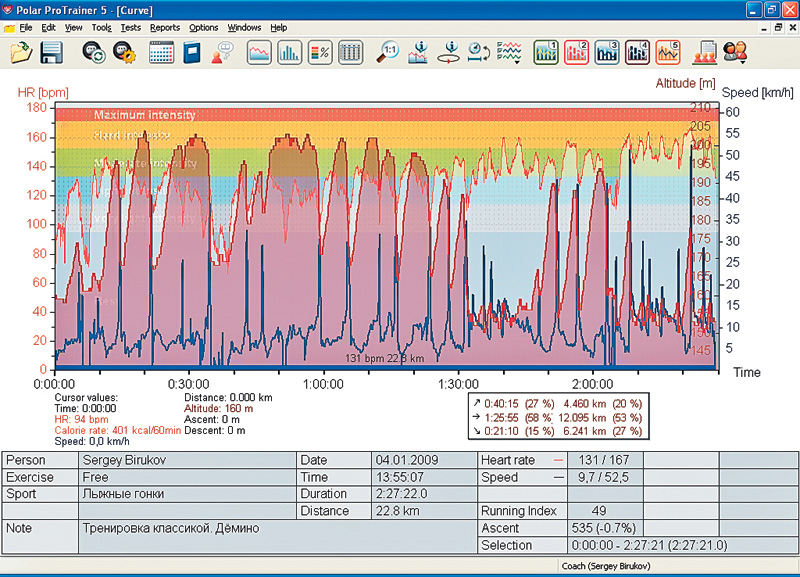The height and width of the screenshot is (577, 800).
Task: Save using the floppy disk icon
Action: coord(52,53)
